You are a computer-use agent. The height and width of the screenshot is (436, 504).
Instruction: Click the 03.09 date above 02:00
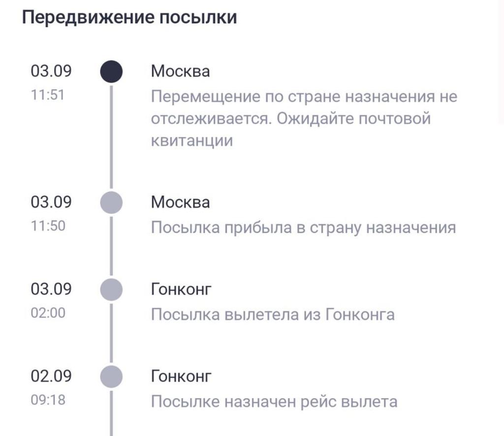pos(51,289)
